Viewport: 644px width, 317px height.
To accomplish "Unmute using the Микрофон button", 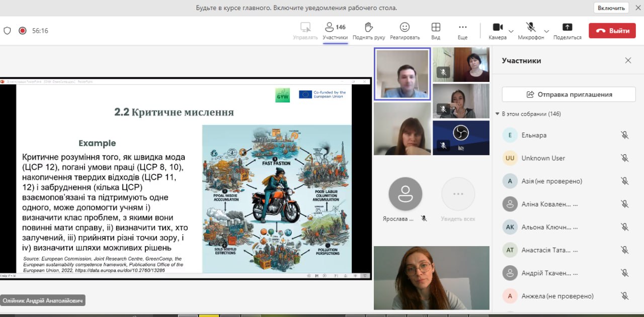I will point(531,31).
